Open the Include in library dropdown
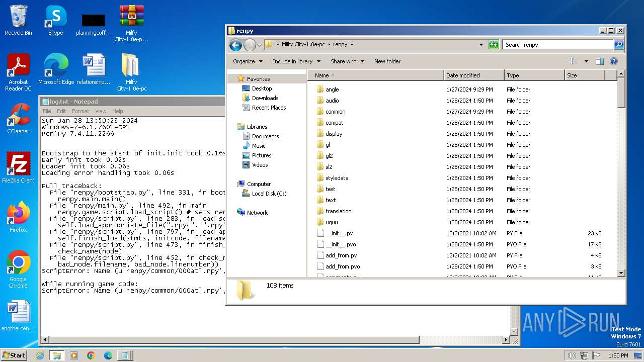 click(x=296, y=61)
